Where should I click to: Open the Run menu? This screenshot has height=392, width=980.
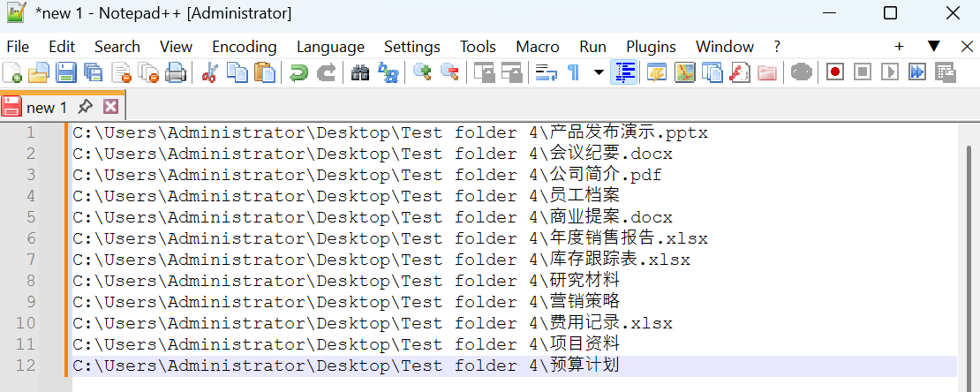pyautogui.click(x=592, y=47)
